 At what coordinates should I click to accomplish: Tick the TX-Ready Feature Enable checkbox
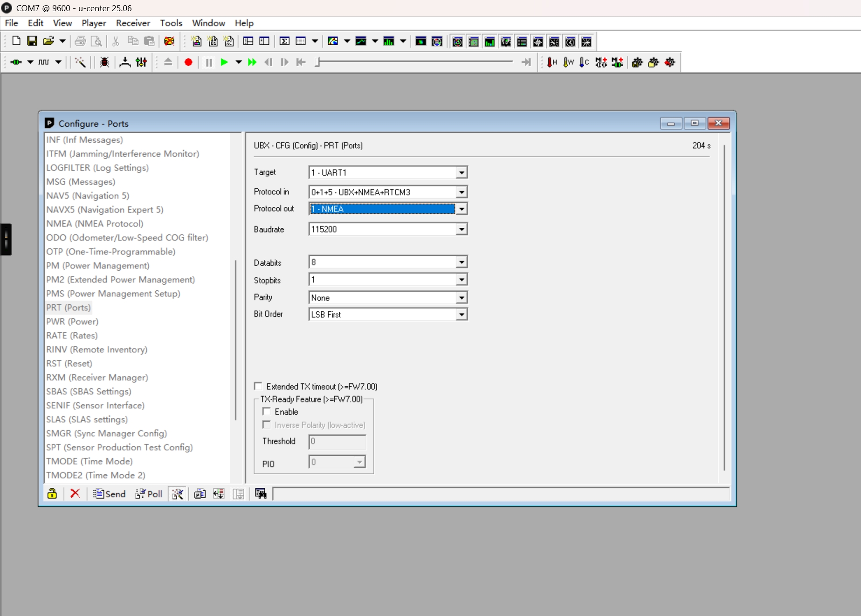[267, 411]
